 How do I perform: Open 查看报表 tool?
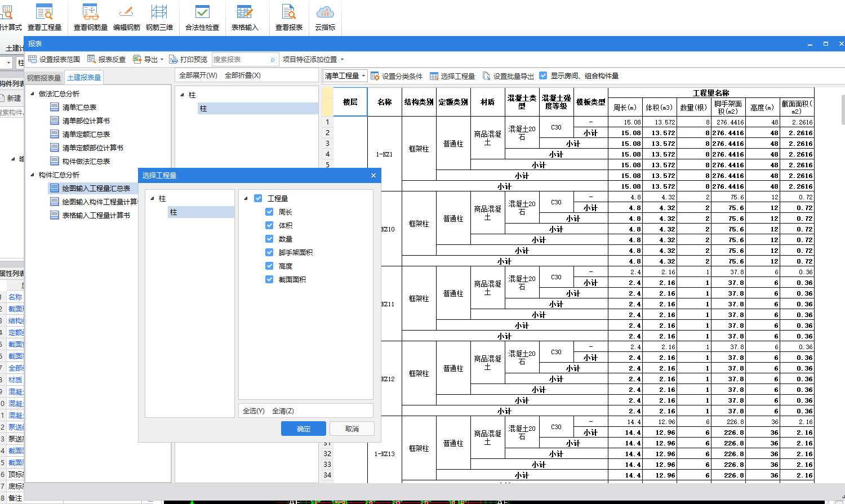click(289, 17)
